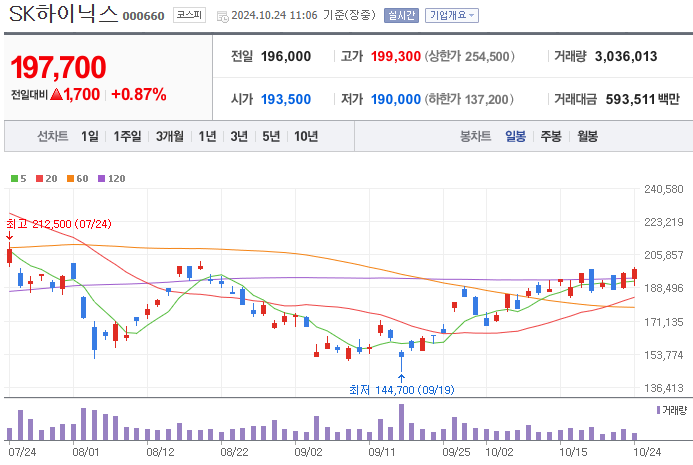Select the 5년 line chart tab

coord(271,136)
